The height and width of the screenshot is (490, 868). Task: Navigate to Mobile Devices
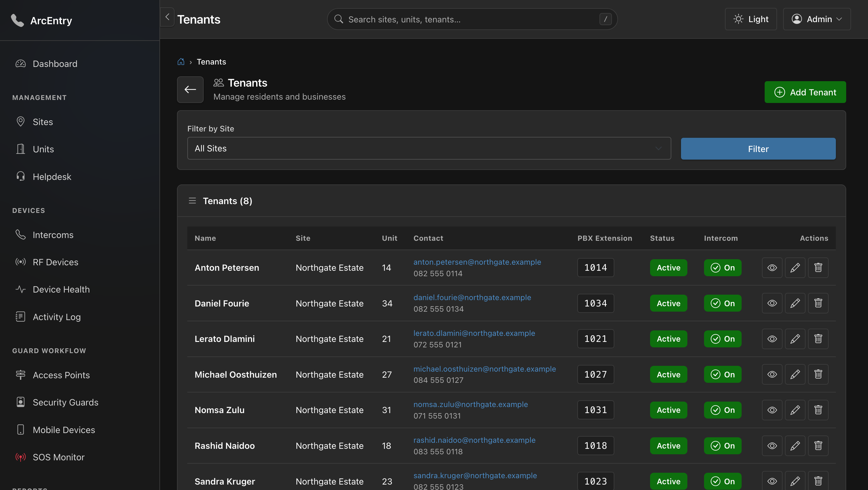point(79,430)
